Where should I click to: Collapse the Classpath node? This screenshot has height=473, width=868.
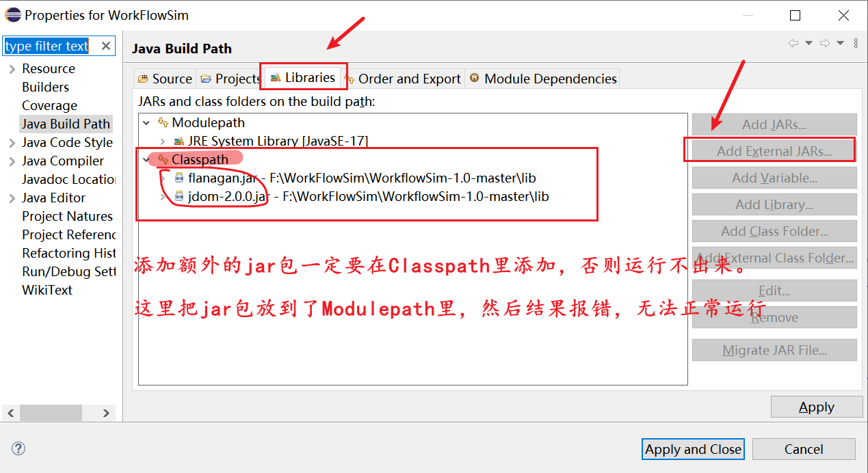pos(146,160)
